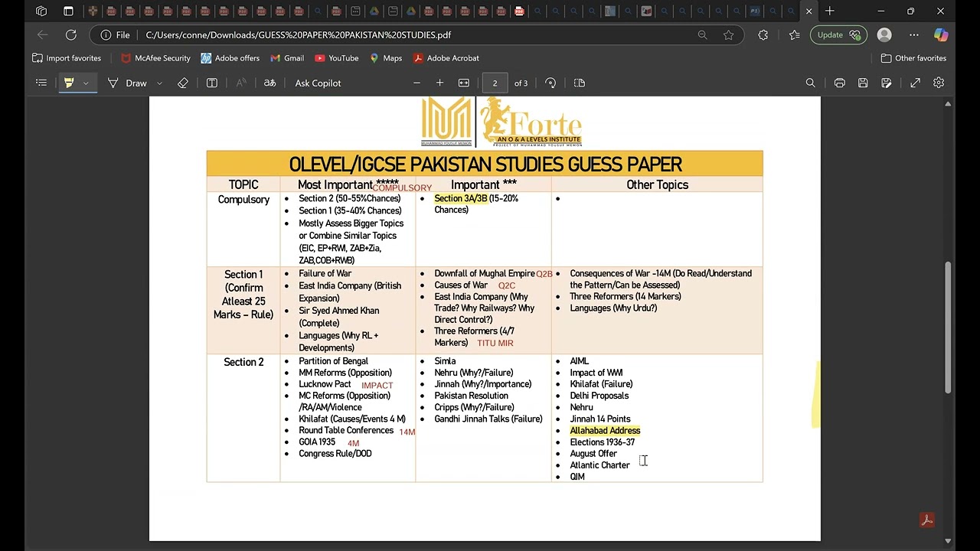Click the Read aloud icon

point(241,83)
